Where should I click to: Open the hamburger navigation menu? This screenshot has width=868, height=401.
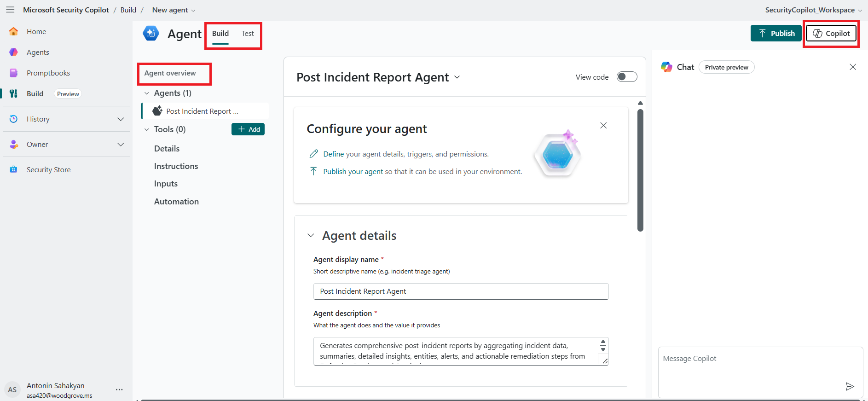(10, 10)
